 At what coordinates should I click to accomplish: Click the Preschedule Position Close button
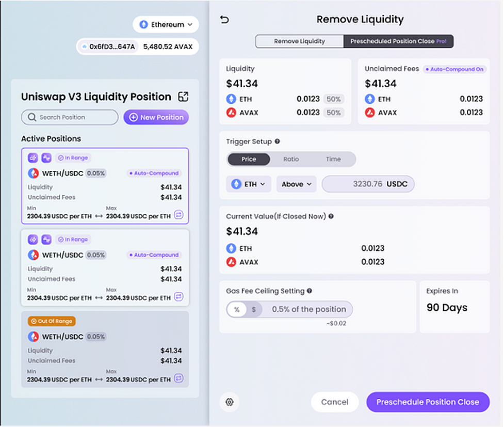coord(428,402)
